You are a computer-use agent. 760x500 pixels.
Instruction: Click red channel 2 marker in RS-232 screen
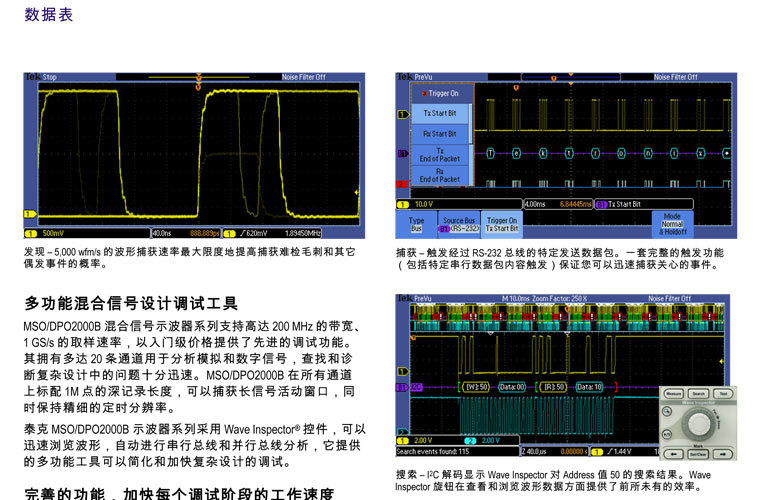401,184
